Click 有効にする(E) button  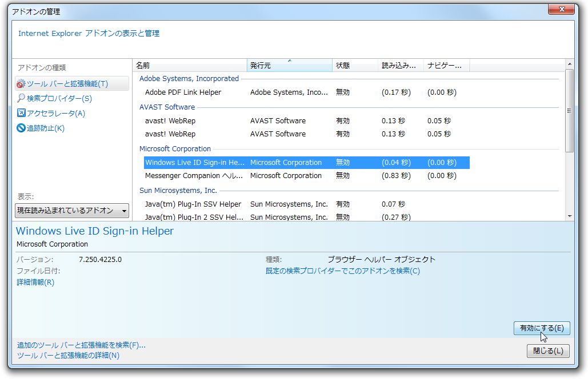pos(542,328)
